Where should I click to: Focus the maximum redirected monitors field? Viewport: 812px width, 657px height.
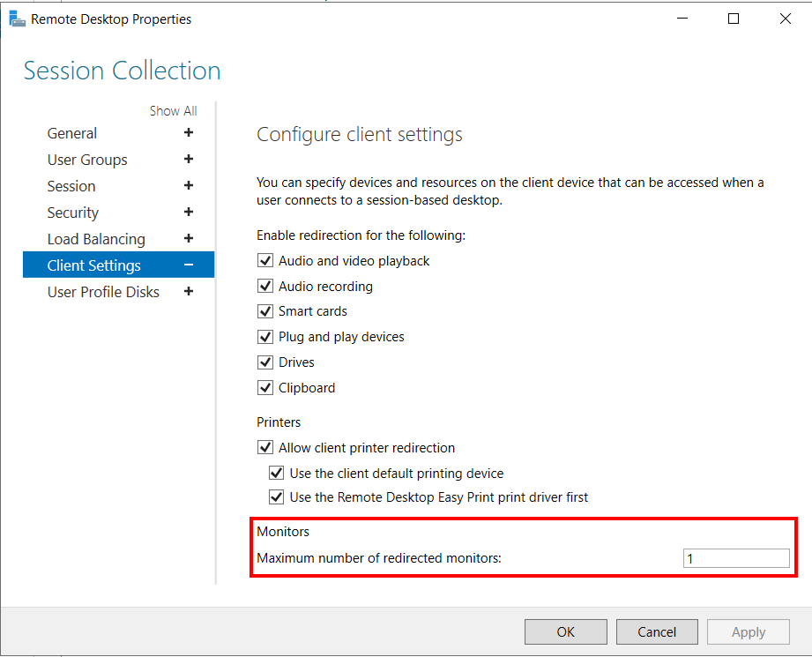[x=736, y=558]
